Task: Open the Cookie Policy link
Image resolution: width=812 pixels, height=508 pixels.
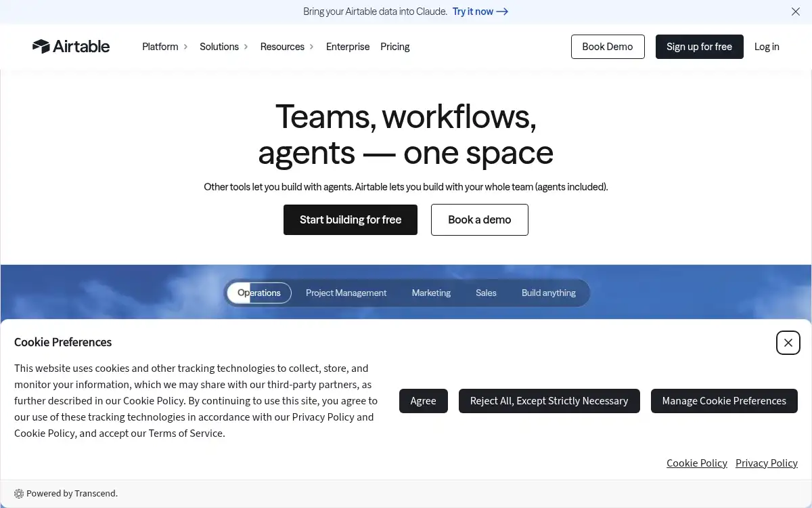Action: tap(697, 463)
